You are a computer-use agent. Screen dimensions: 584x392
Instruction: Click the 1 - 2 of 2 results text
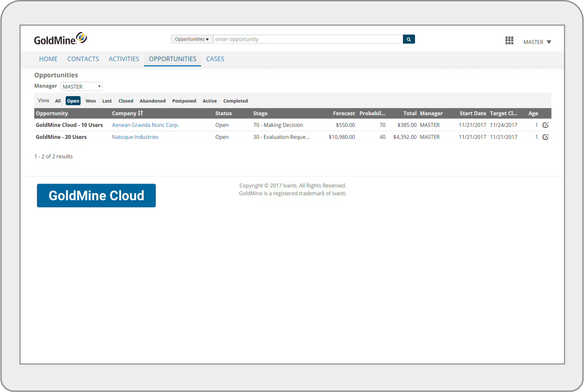[x=53, y=156]
